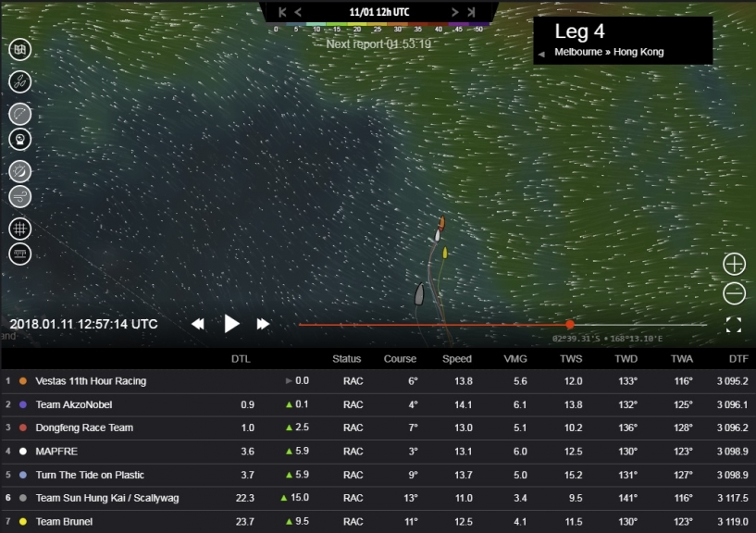Click Vestas DTF value 3 095.2
This screenshot has height=533, width=756.
pos(732,381)
